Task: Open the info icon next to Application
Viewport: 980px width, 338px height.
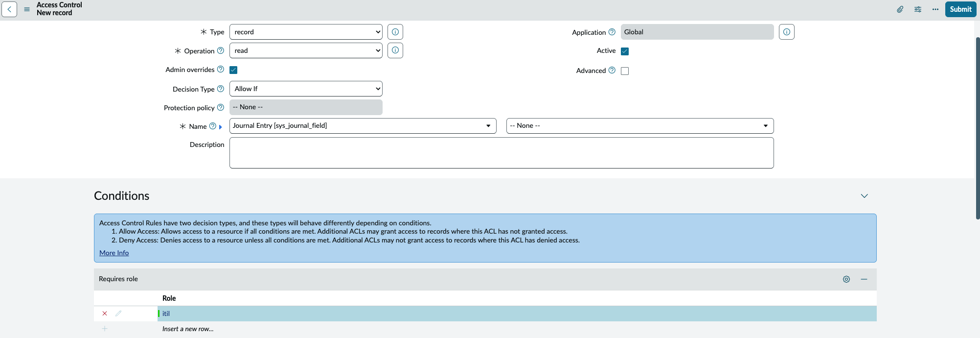Action: coord(787,32)
